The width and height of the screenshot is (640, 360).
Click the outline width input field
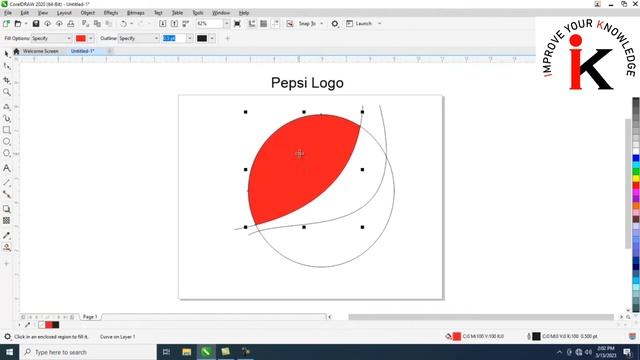click(174, 38)
